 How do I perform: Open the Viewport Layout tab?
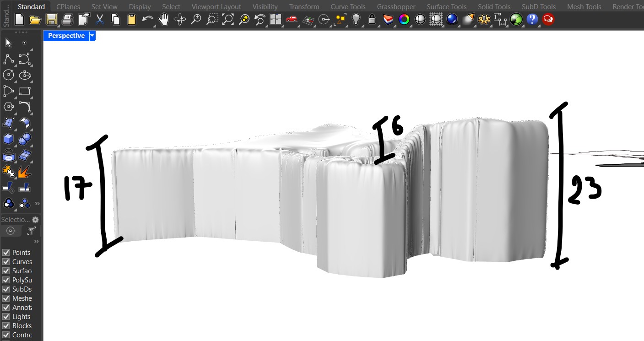point(216,7)
